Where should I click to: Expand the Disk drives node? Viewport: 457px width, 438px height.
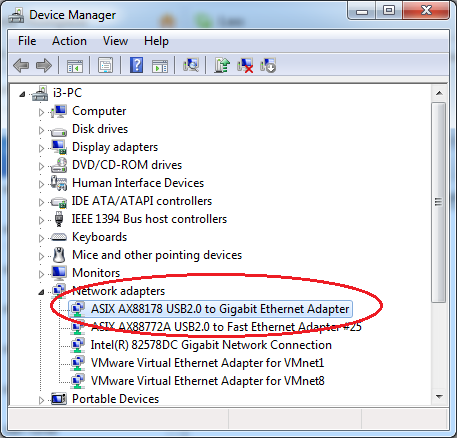pos(41,130)
